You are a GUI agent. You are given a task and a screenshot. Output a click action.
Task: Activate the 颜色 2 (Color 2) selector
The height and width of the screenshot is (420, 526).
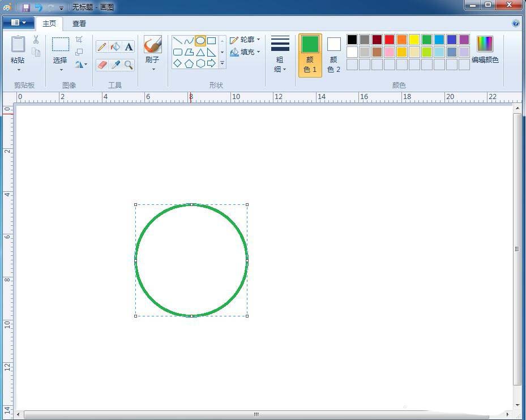334,55
